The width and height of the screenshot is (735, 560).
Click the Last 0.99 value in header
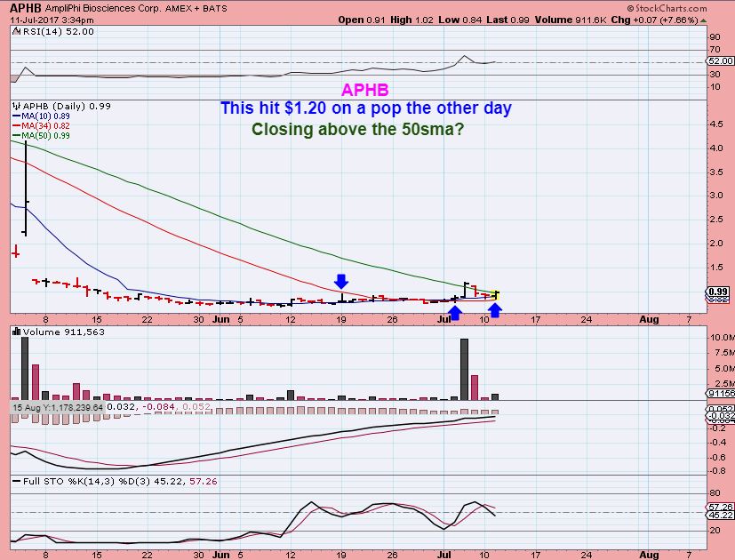coord(507,20)
